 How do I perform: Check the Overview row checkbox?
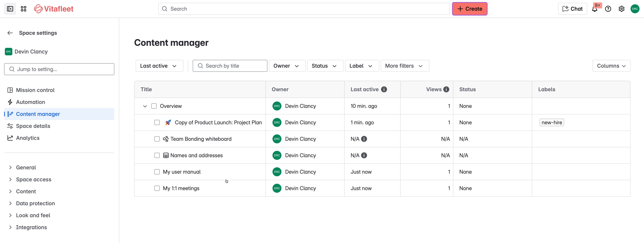pyautogui.click(x=154, y=106)
